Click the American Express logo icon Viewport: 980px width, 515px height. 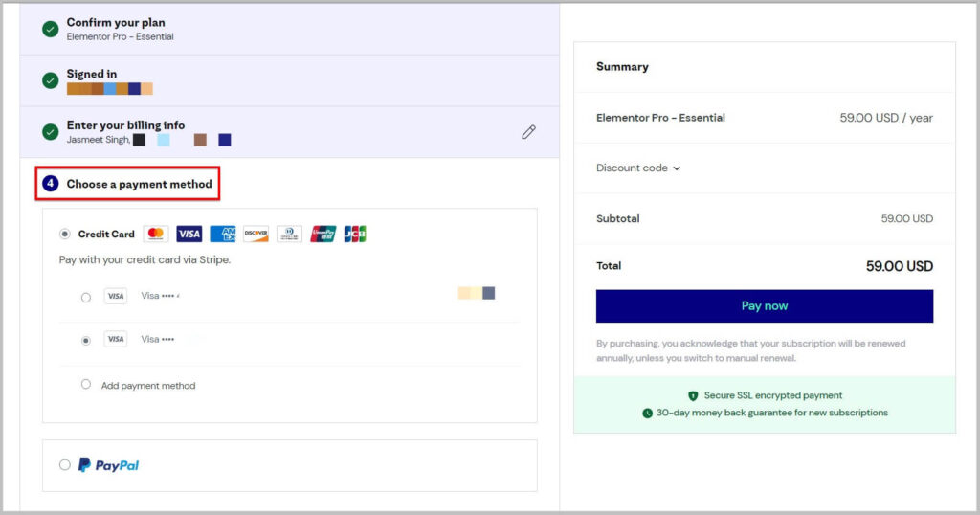pyautogui.click(x=222, y=234)
